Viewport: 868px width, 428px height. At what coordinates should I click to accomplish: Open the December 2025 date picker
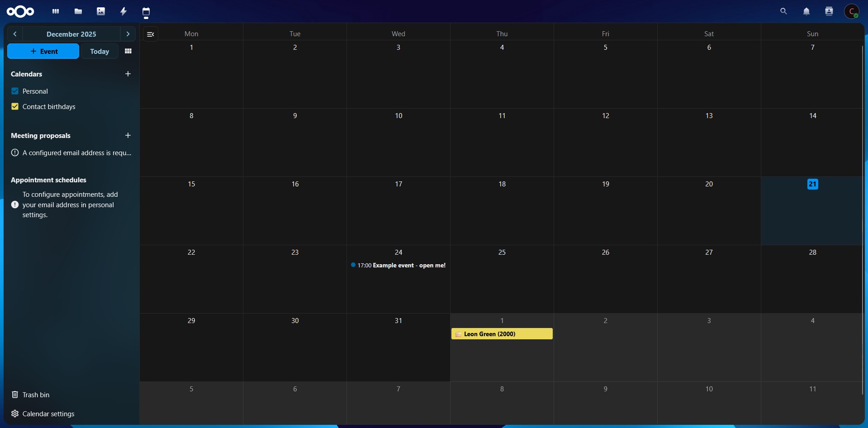(x=71, y=34)
